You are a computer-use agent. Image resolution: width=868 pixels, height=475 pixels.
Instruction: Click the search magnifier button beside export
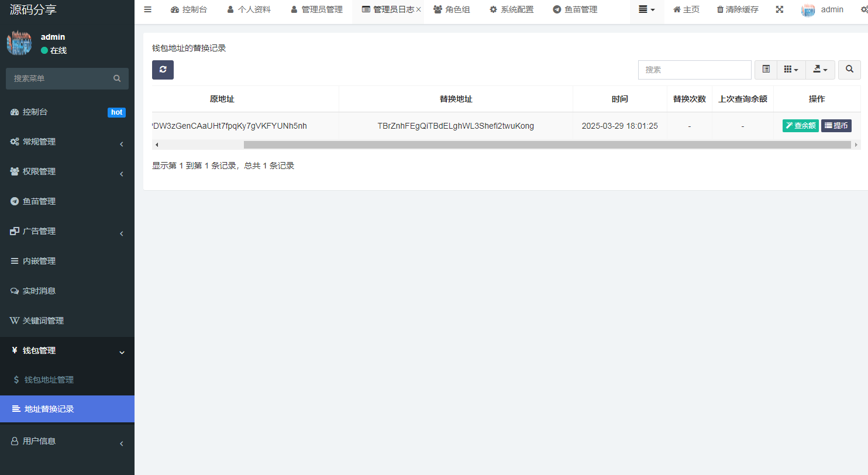point(849,70)
